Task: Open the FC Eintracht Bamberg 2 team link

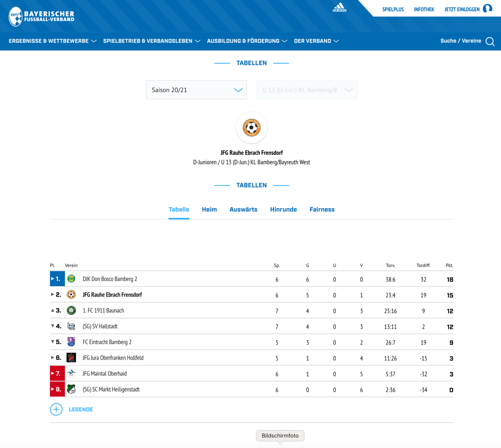Action: point(107,342)
